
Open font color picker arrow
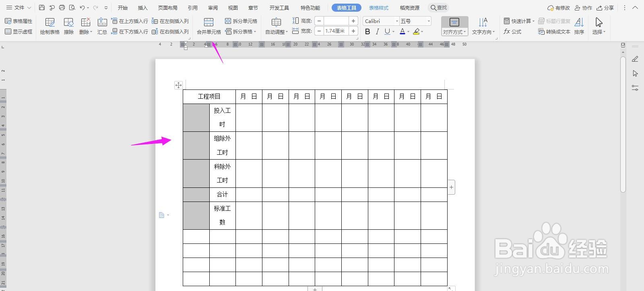(408, 32)
